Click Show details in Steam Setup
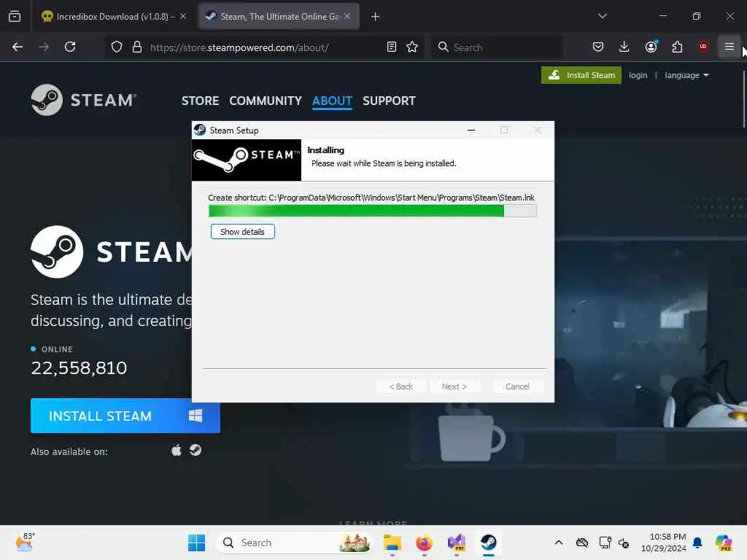 (242, 231)
